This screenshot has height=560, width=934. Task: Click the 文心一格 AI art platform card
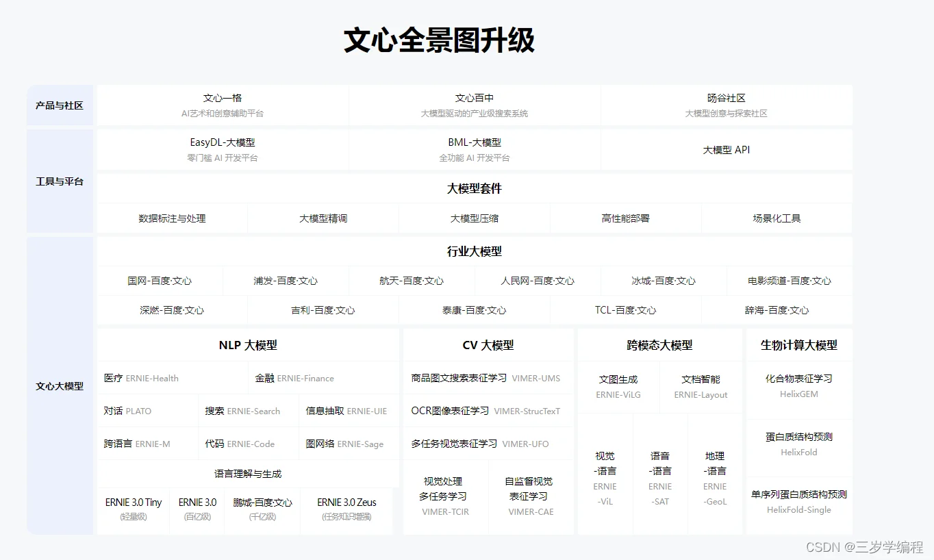click(x=223, y=105)
